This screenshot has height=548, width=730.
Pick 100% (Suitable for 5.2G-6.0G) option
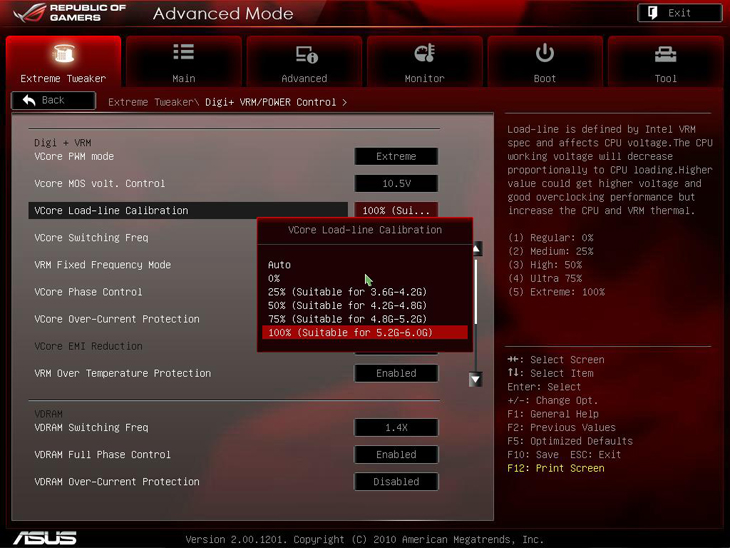(350, 333)
